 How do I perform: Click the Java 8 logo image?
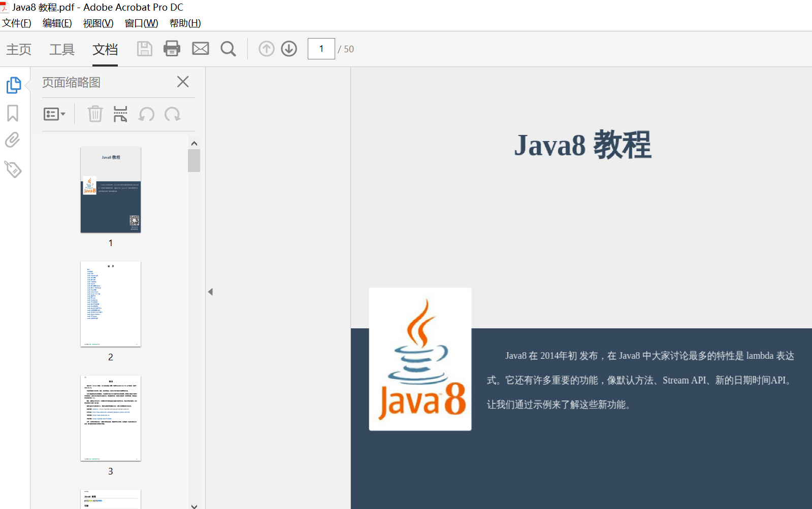(x=420, y=359)
